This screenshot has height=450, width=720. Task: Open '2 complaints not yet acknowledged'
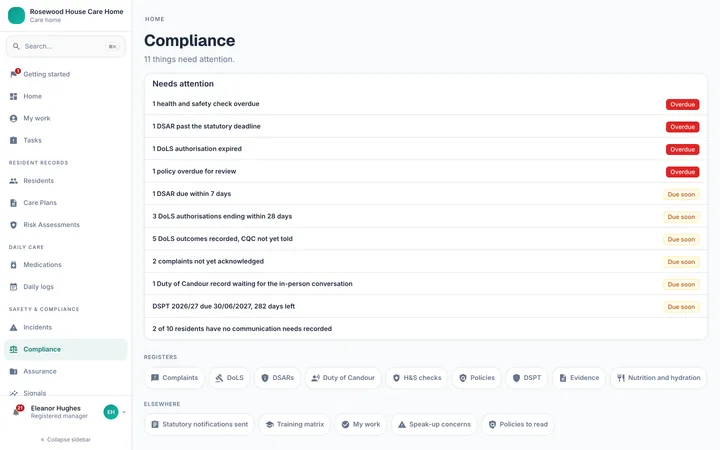[426, 262]
